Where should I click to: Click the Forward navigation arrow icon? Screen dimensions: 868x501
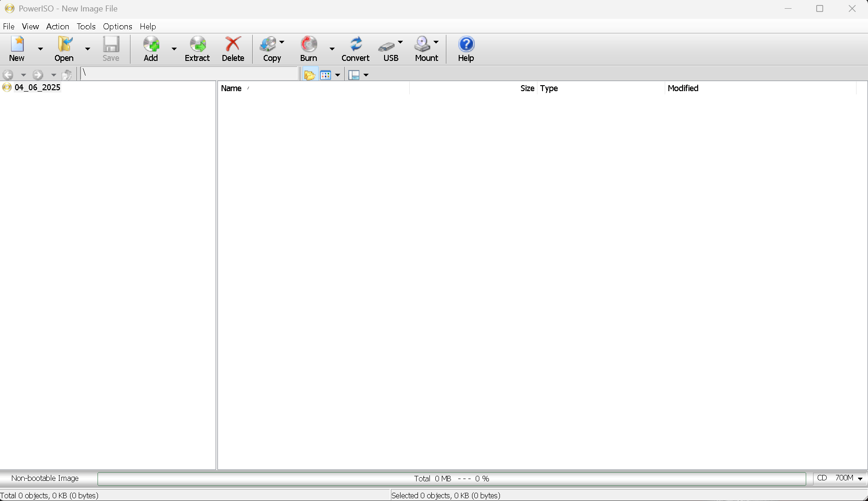[x=38, y=75]
